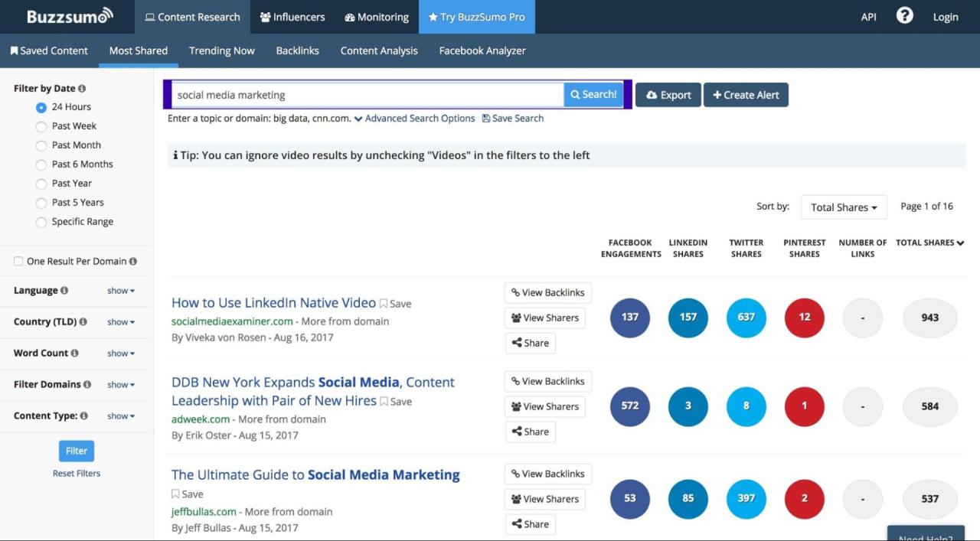Save The Ultimate Guide article
This screenshot has width=980, height=541.
click(x=188, y=494)
